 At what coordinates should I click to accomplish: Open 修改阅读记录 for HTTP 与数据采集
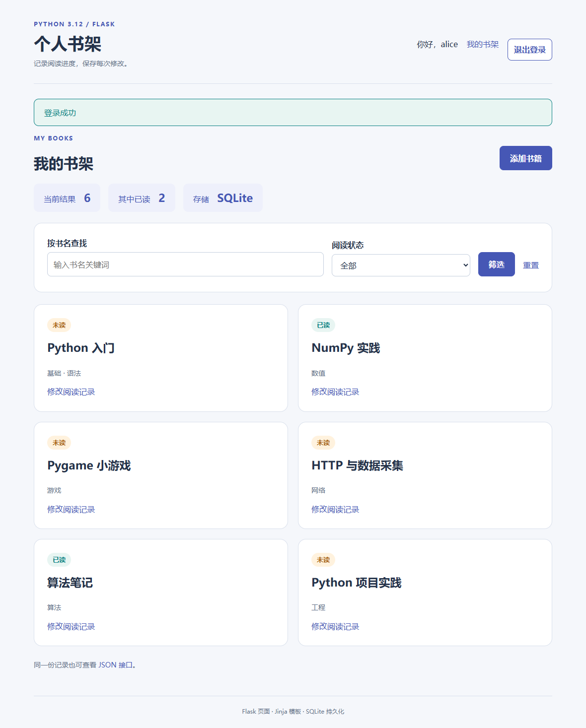(x=335, y=510)
